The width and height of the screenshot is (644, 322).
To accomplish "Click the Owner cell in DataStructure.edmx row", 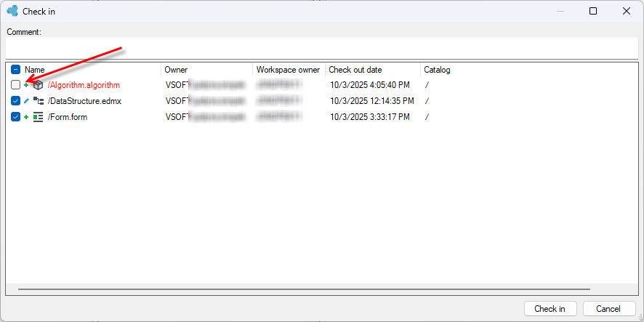I will [x=206, y=100].
